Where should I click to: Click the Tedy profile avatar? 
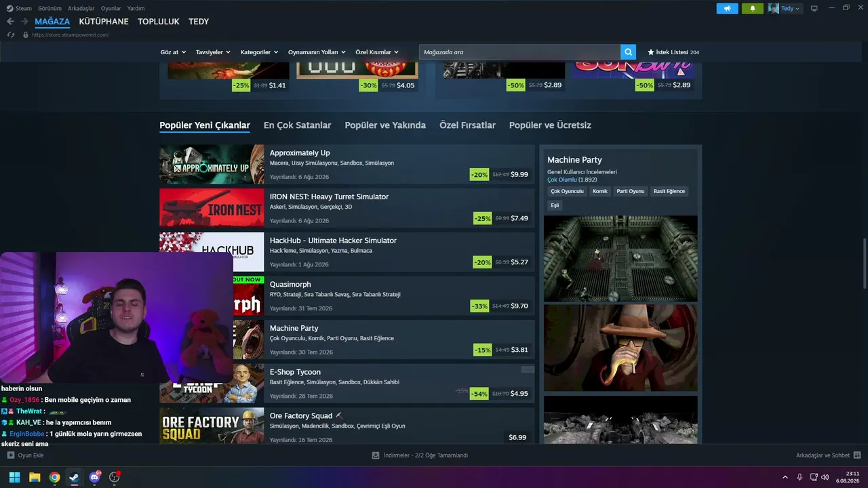coord(773,8)
